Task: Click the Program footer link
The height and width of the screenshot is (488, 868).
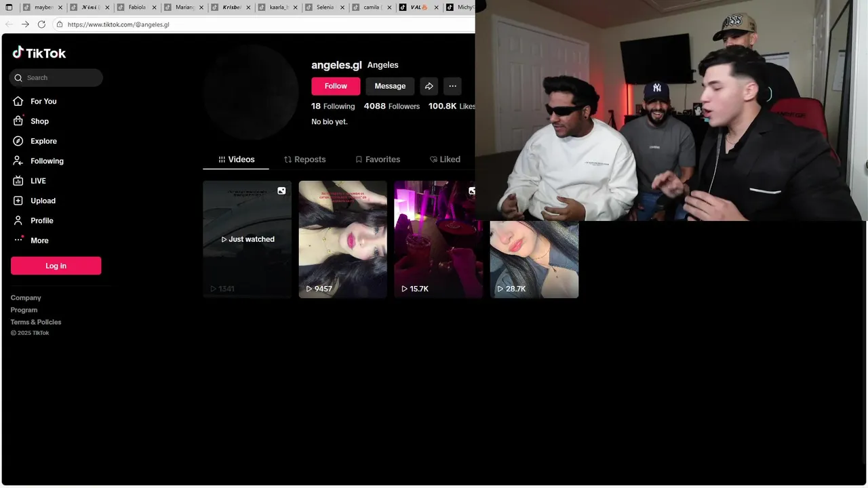Action: point(24,310)
